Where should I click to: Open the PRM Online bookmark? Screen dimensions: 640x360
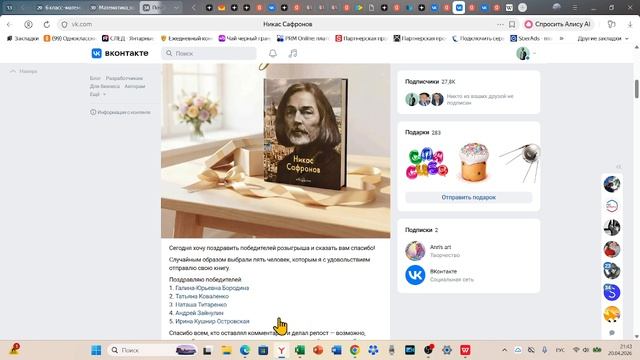coord(303,38)
